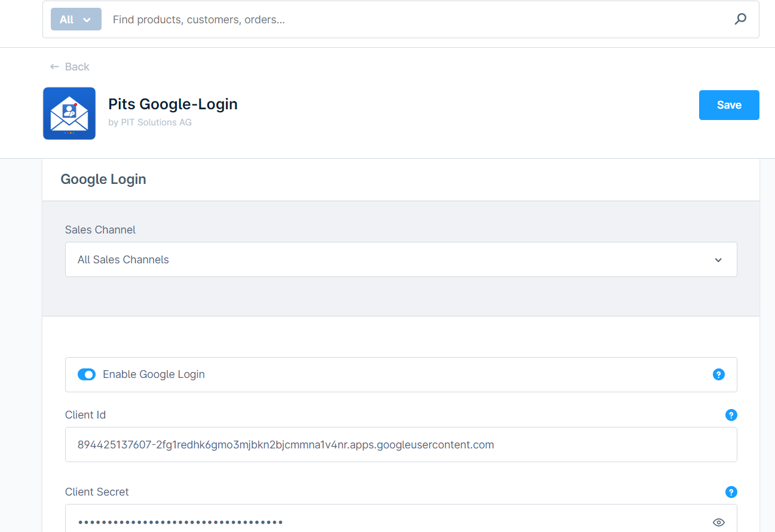Click the by PIT Solutions AG text
Image resolution: width=775 pixels, height=532 pixels.
pyautogui.click(x=150, y=122)
